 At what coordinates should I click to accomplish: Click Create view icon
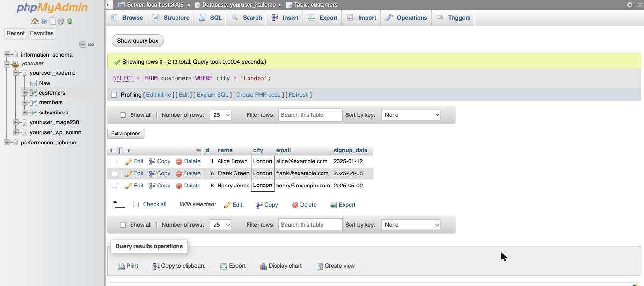pos(320,266)
